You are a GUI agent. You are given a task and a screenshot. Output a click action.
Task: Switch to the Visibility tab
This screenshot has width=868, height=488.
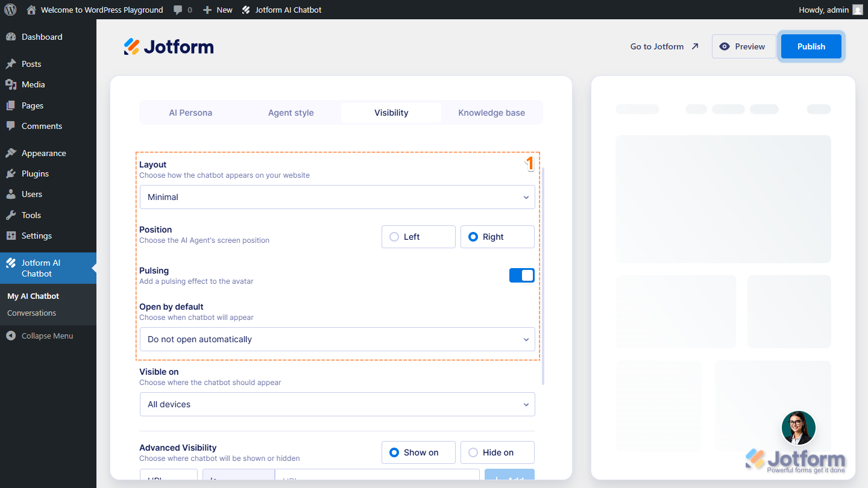point(391,113)
